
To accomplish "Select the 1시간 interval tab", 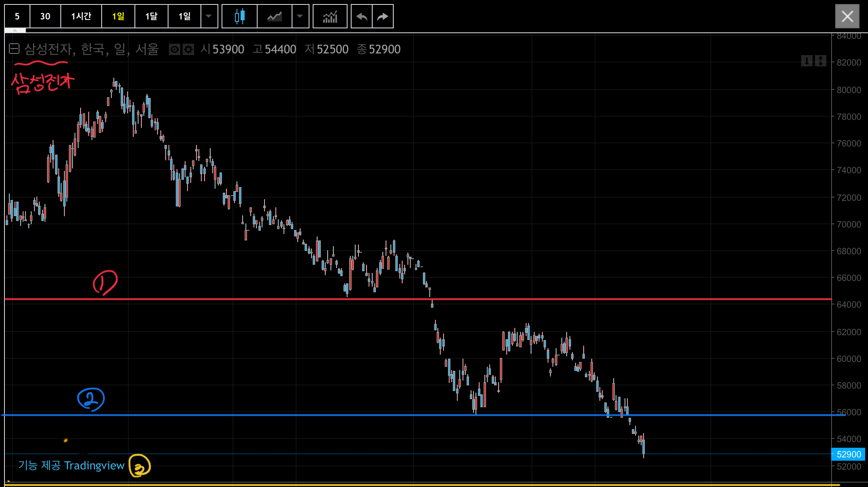I will tap(81, 16).
